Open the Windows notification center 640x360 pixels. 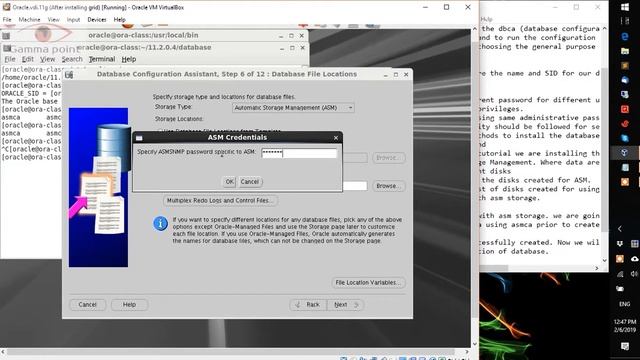(x=624, y=346)
